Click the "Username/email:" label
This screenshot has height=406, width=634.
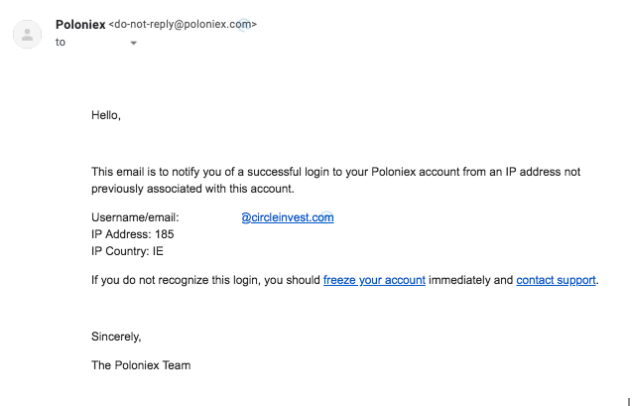point(135,218)
